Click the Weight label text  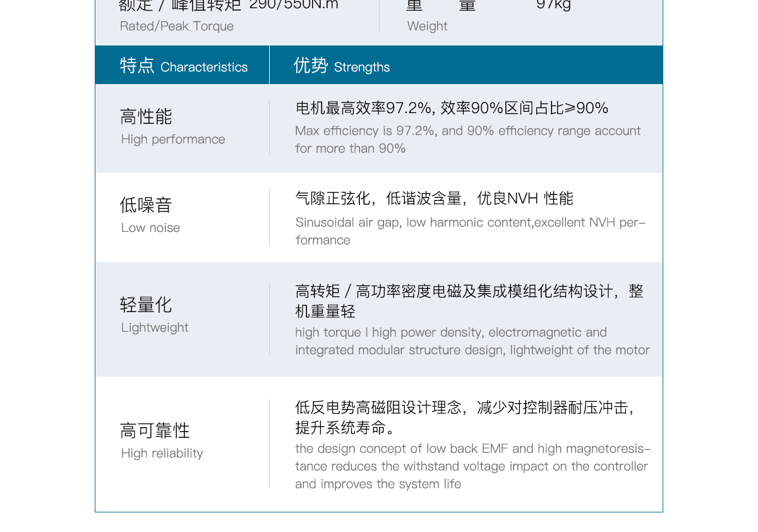coord(427,26)
